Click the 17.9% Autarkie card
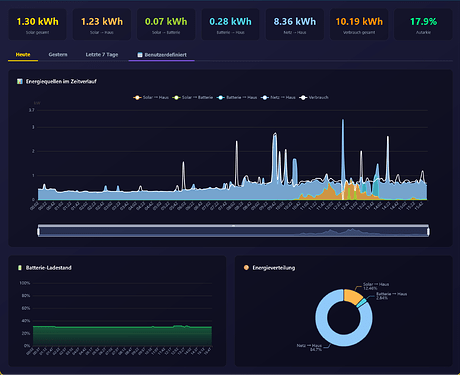 [423, 24]
